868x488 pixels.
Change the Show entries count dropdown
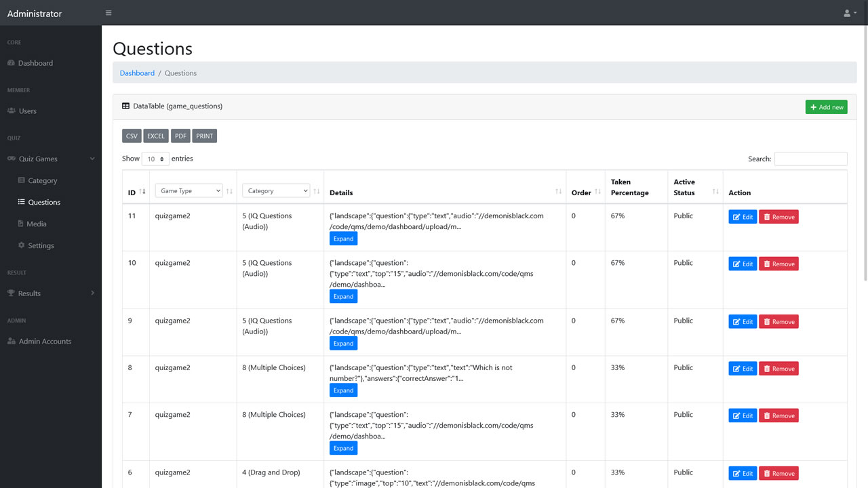tap(155, 159)
